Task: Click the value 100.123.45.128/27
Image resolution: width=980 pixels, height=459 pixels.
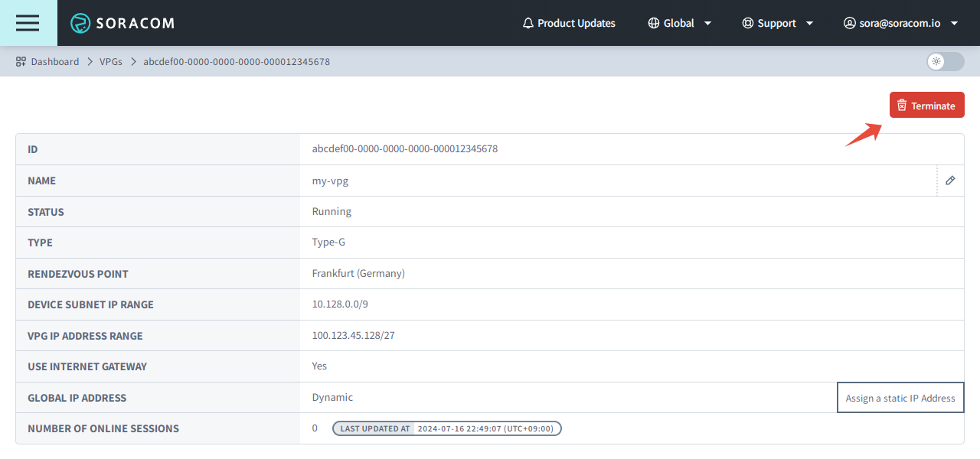Action: [354, 335]
